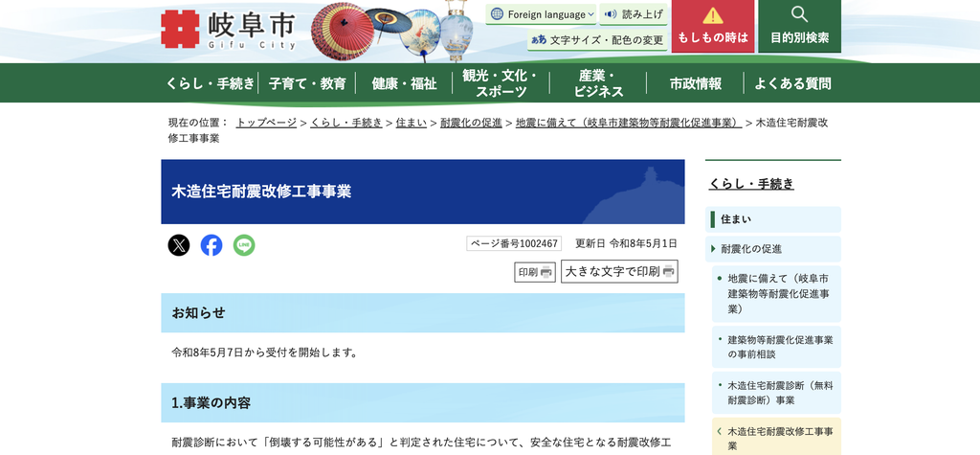Image resolution: width=980 pixels, height=455 pixels.
Task: Click page number ページ番号1002467 label
Action: (514, 243)
